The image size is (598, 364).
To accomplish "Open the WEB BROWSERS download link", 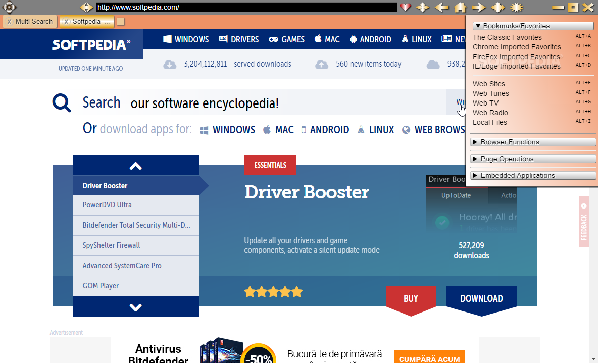I will (434, 130).
